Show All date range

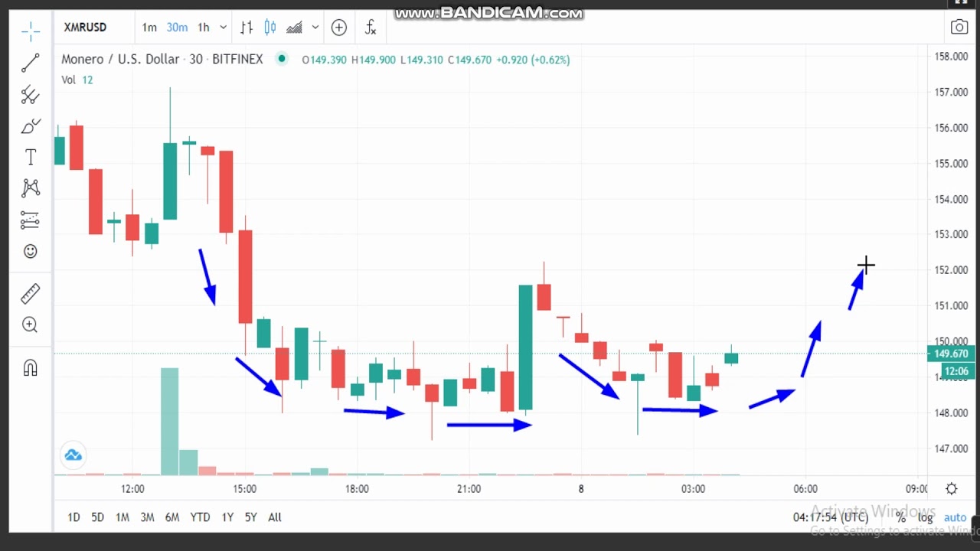[275, 517]
